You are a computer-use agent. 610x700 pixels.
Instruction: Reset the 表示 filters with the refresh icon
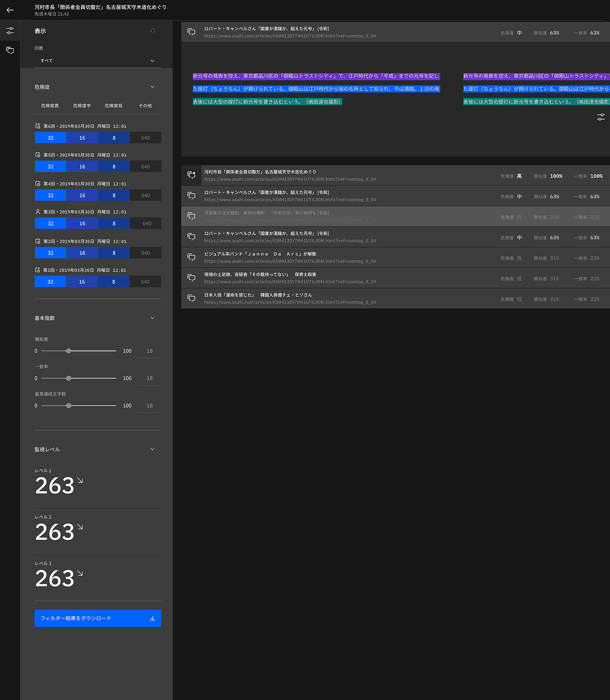[x=152, y=31]
